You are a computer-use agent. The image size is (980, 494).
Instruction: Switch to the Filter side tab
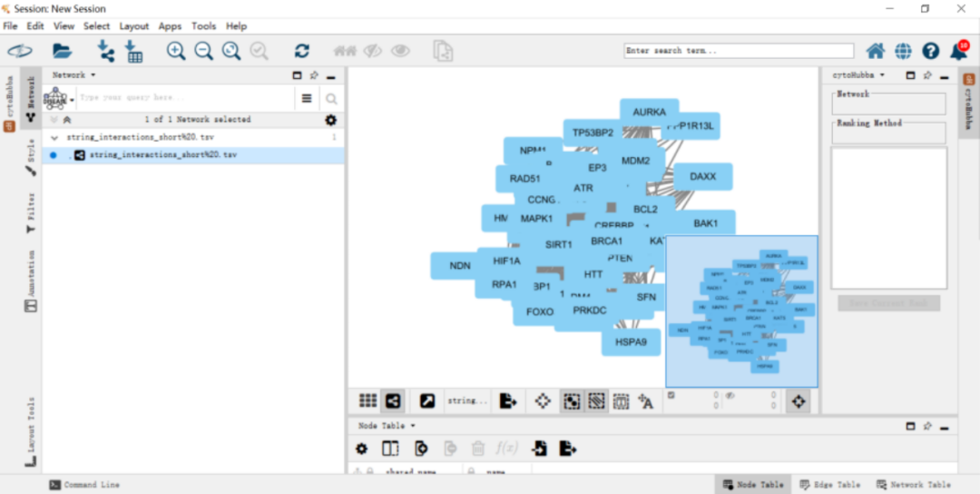31,213
